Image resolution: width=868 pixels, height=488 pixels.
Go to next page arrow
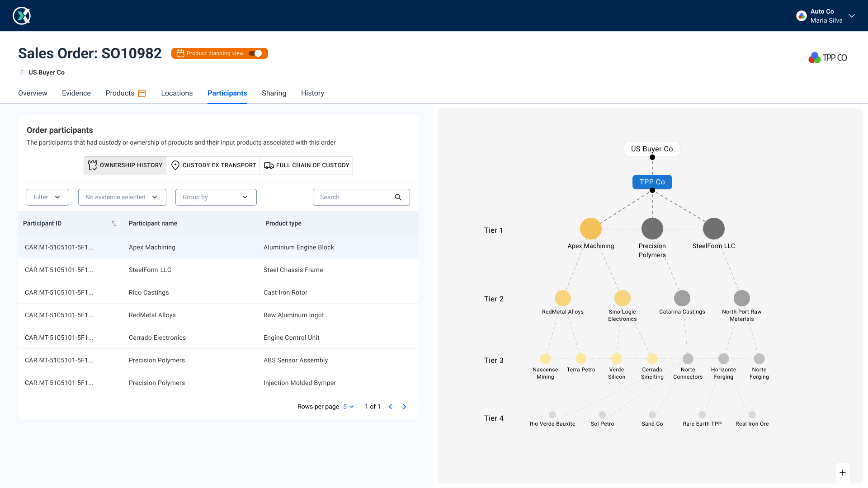[x=405, y=407]
